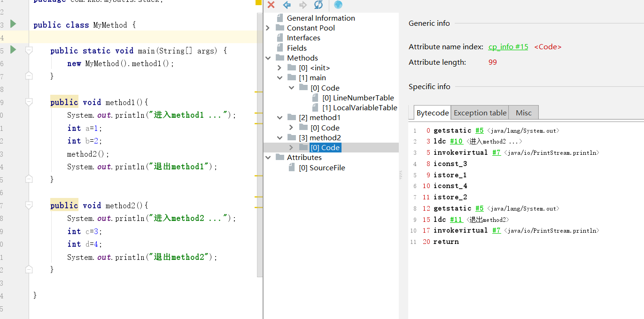
Task: Run main method using the gutter arrow
Action: point(13,49)
